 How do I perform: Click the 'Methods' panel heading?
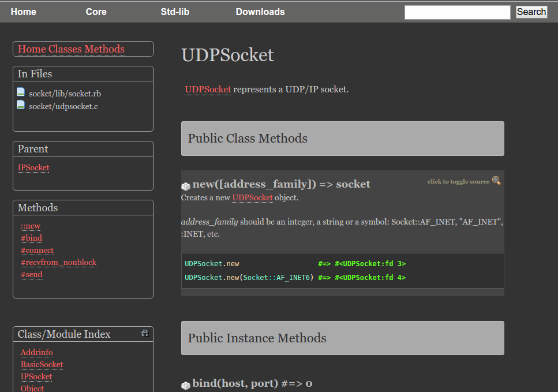coord(38,208)
